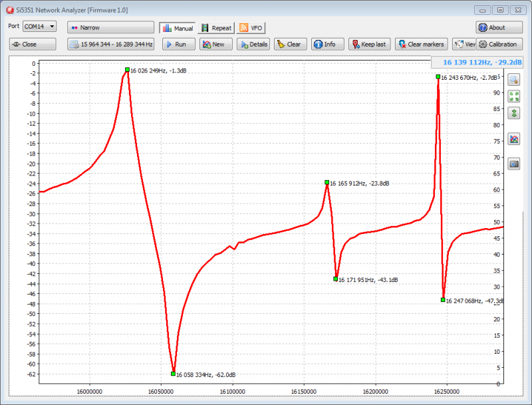Click the vertical autoscale arrow icon

(x=514, y=113)
